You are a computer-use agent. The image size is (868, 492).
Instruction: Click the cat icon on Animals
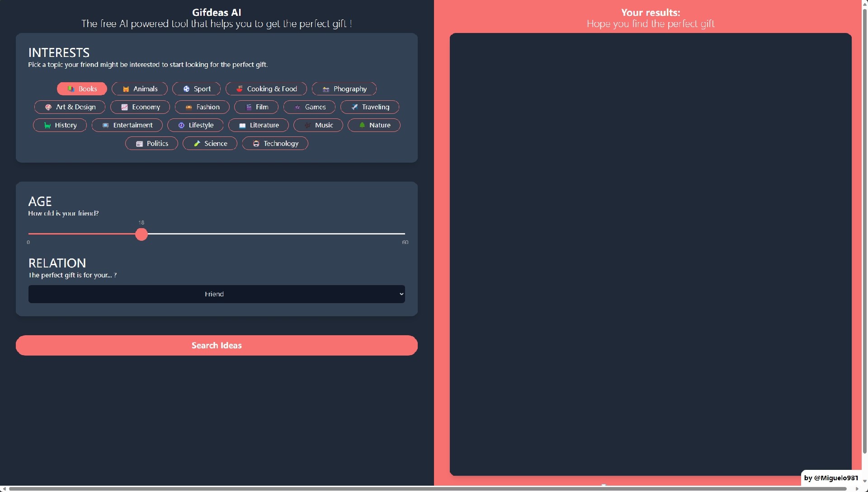tap(126, 89)
